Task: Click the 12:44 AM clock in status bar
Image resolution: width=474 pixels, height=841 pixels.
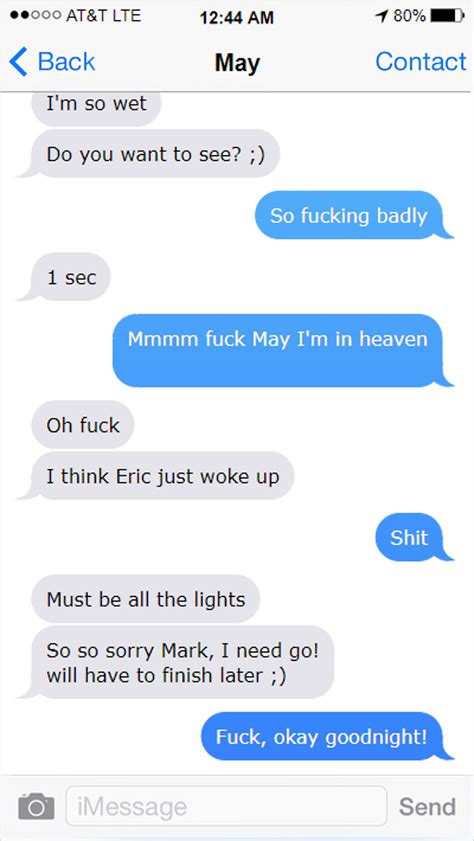Action: (236, 17)
